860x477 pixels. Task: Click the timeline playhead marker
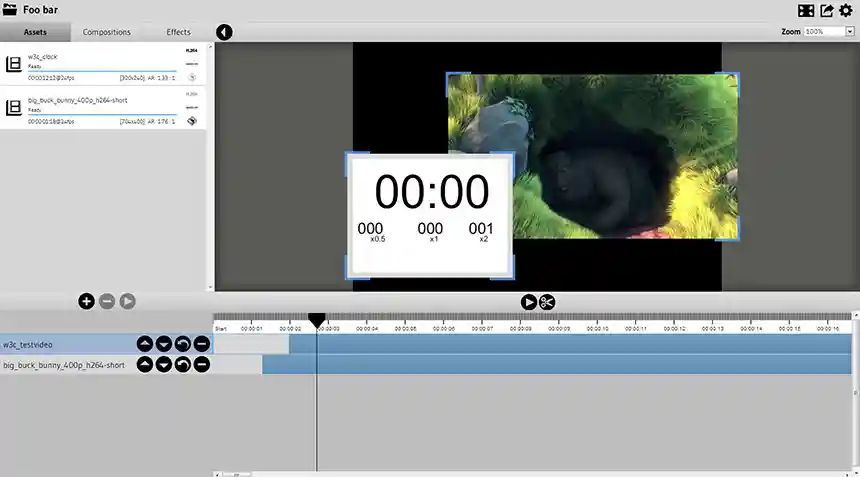(x=316, y=320)
